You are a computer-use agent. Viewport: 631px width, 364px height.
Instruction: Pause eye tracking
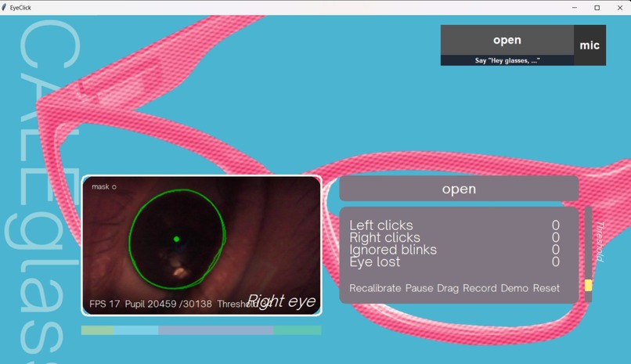click(x=419, y=288)
